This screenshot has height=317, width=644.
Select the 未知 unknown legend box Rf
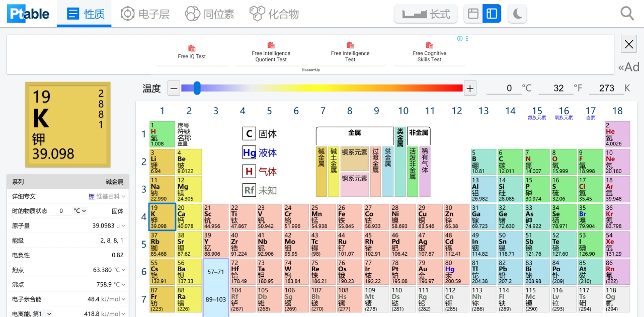[249, 190]
